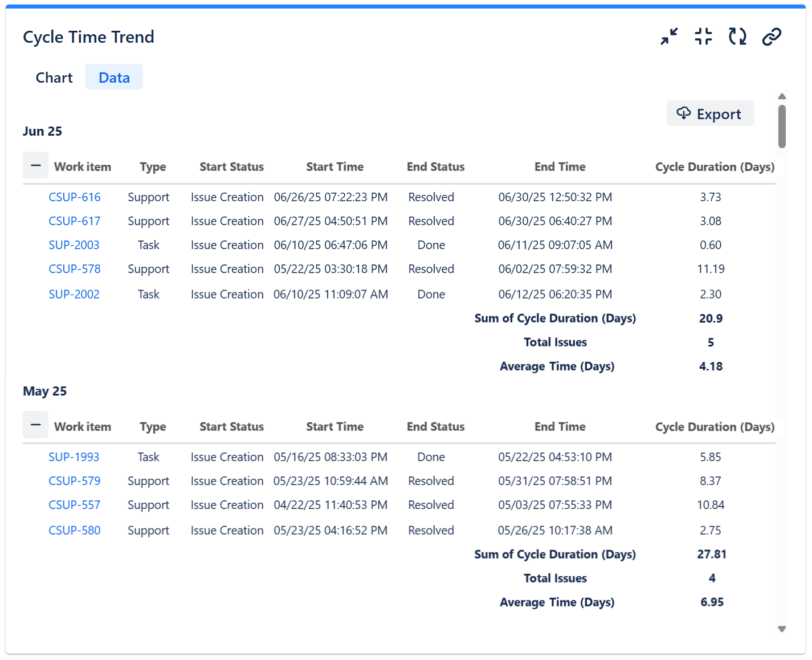Collapse the May 25 data table
The height and width of the screenshot is (660, 812).
pos(35,425)
